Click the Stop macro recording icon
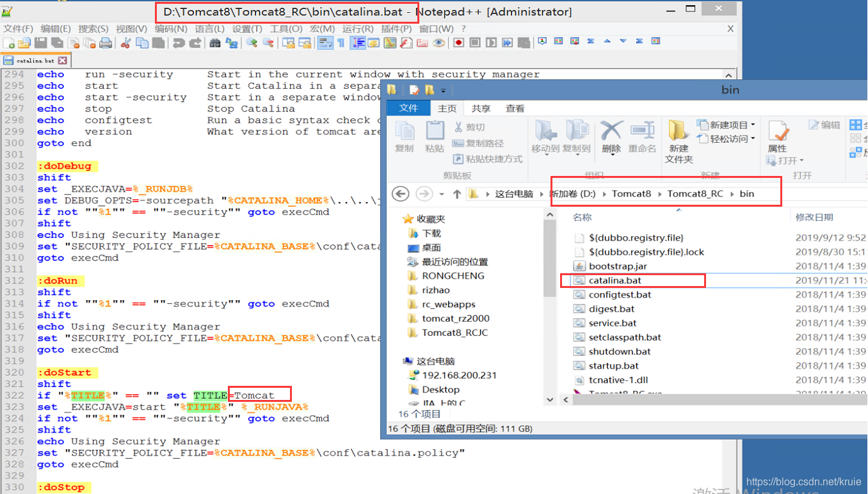 click(x=475, y=43)
